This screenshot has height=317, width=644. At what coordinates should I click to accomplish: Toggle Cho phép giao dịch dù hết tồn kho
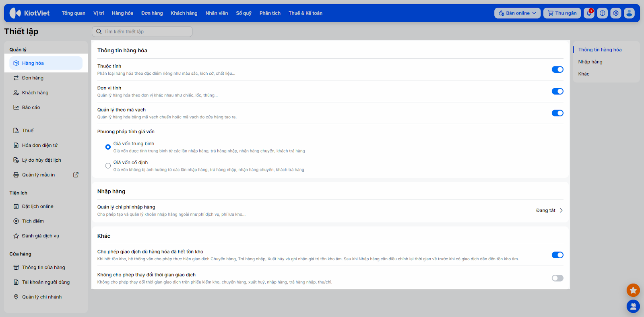(x=557, y=255)
